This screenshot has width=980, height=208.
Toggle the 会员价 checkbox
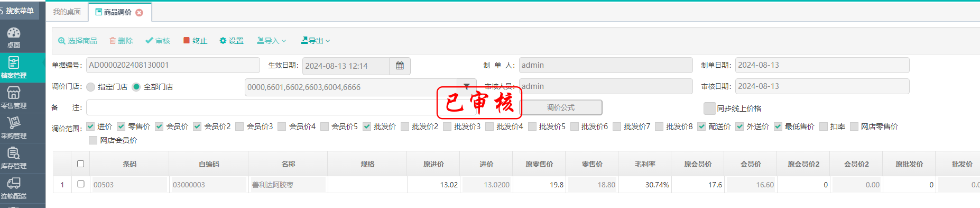click(x=159, y=126)
